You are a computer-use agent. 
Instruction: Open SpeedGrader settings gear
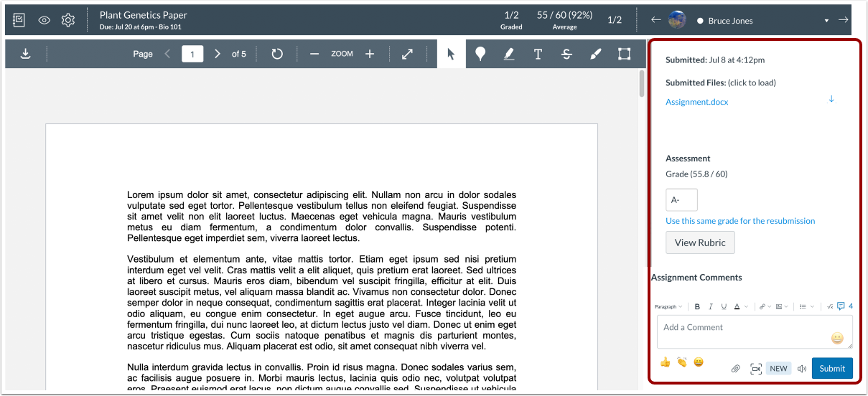68,20
